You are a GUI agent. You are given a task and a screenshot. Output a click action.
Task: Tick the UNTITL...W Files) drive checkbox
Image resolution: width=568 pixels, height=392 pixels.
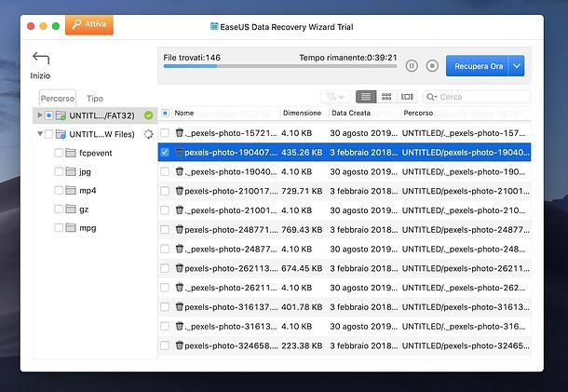[49, 134]
